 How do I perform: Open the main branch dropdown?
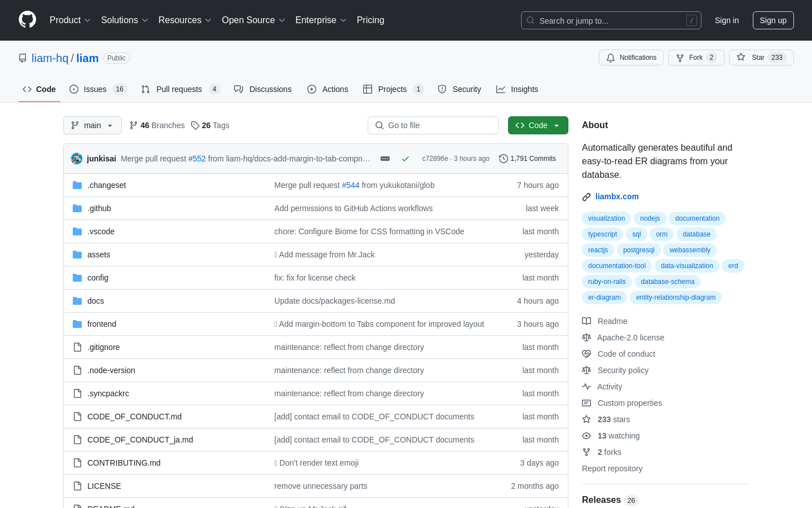pyautogui.click(x=92, y=125)
